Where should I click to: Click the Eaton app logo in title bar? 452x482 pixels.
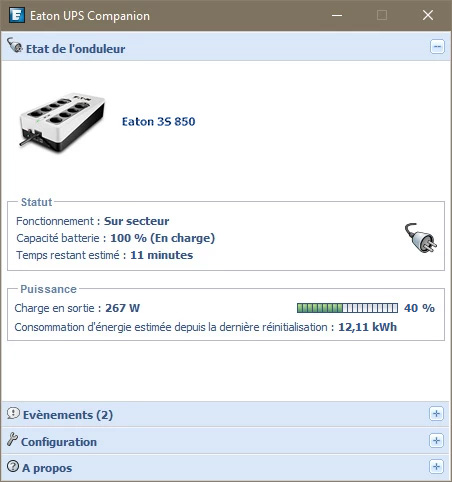pyautogui.click(x=17, y=15)
